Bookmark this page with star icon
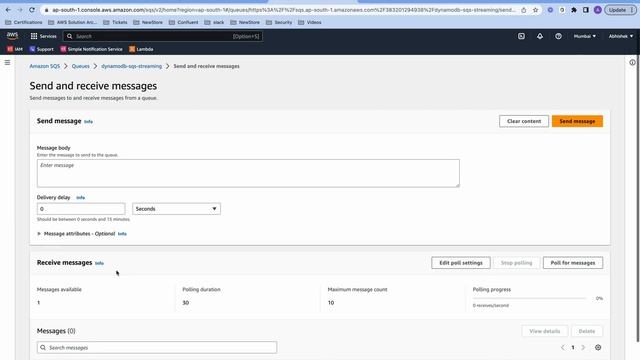The width and height of the screenshot is (640, 360). (x=535, y=10)
